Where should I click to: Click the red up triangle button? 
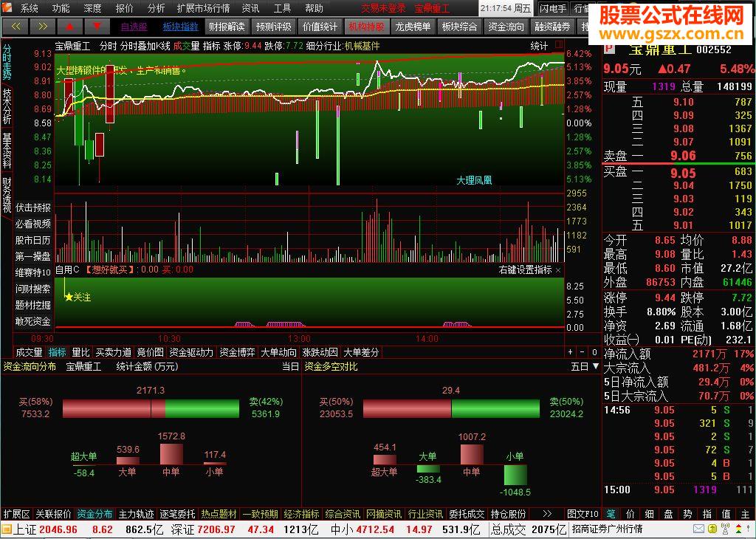coord(69,27)
